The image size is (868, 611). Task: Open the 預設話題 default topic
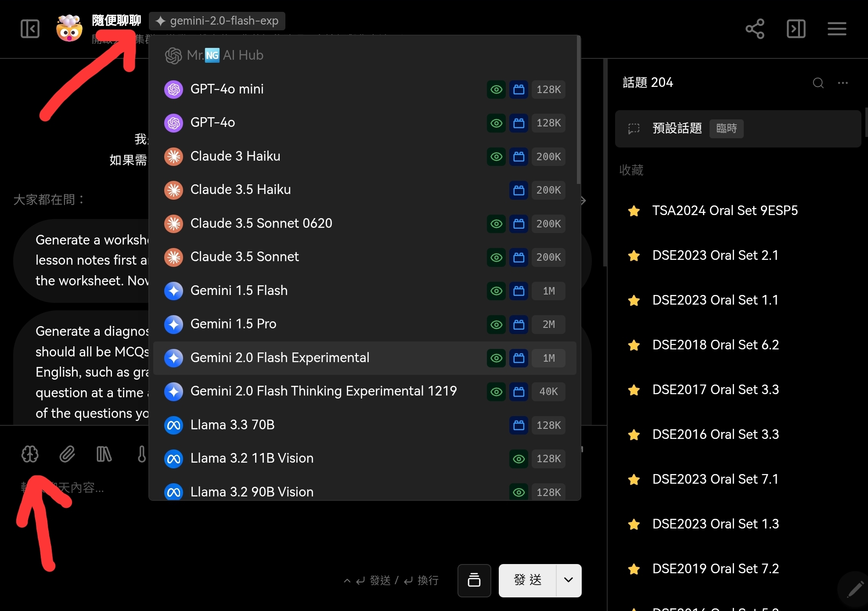738,129
